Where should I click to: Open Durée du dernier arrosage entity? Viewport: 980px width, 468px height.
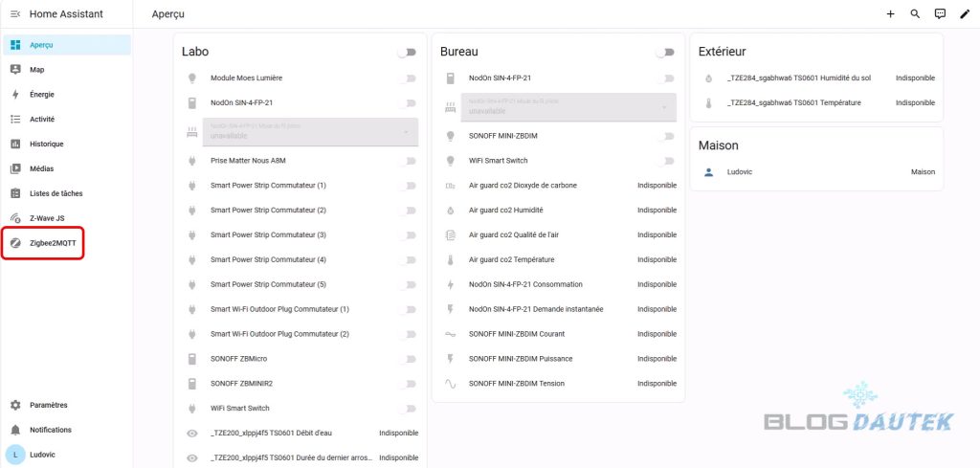(x=292, y=458)
